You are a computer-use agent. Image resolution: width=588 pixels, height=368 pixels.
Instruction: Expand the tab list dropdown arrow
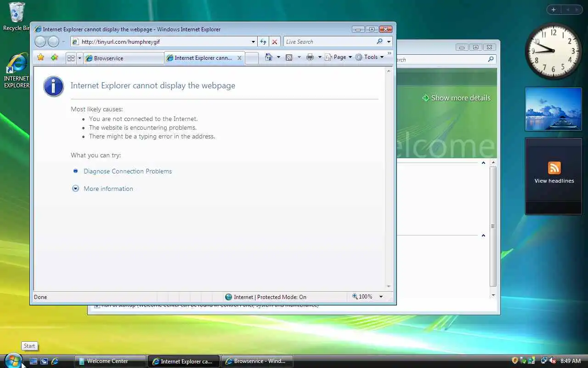pos(79,58)
